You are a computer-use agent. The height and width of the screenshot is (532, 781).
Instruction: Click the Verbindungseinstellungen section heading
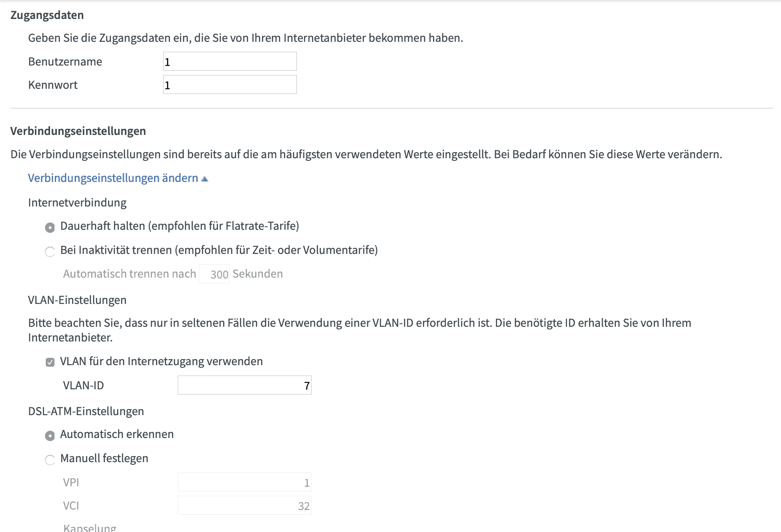[x=78, y=131]
